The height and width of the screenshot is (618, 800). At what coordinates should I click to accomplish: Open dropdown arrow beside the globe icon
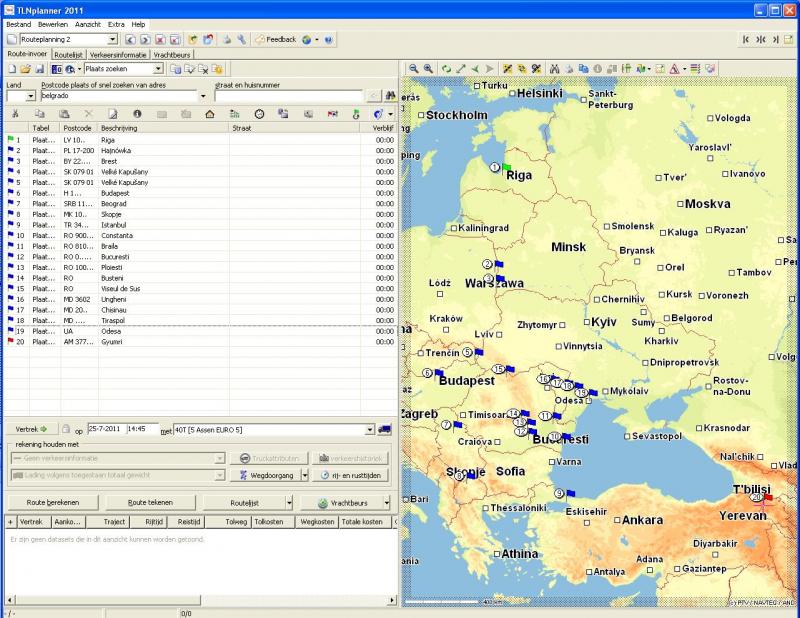click(317, 39)
